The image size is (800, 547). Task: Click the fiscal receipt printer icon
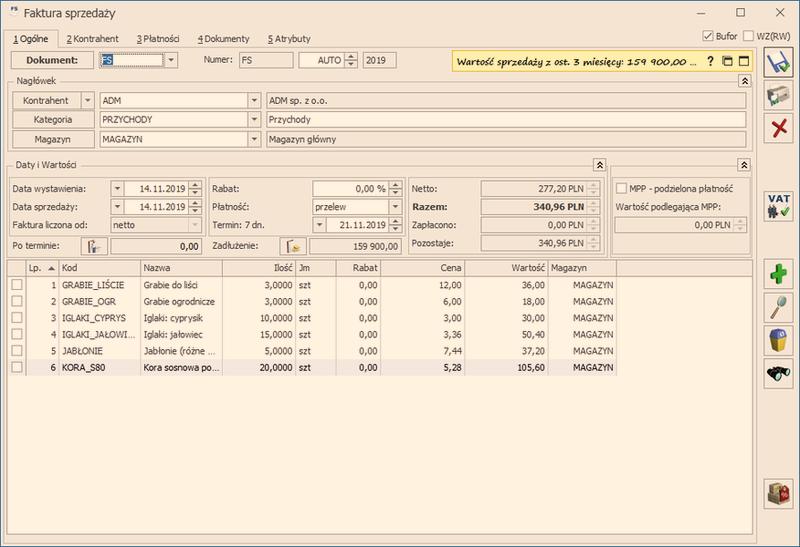coord(778,95)
